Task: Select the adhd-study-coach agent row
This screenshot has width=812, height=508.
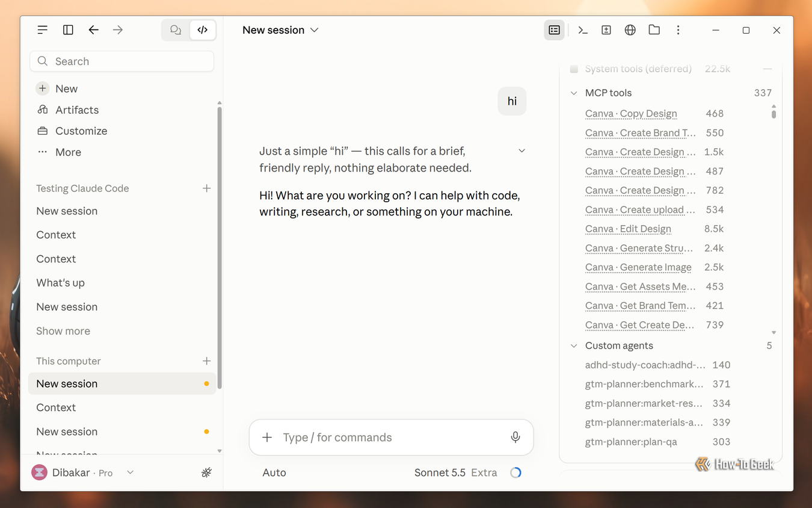Action: point(657,365)
